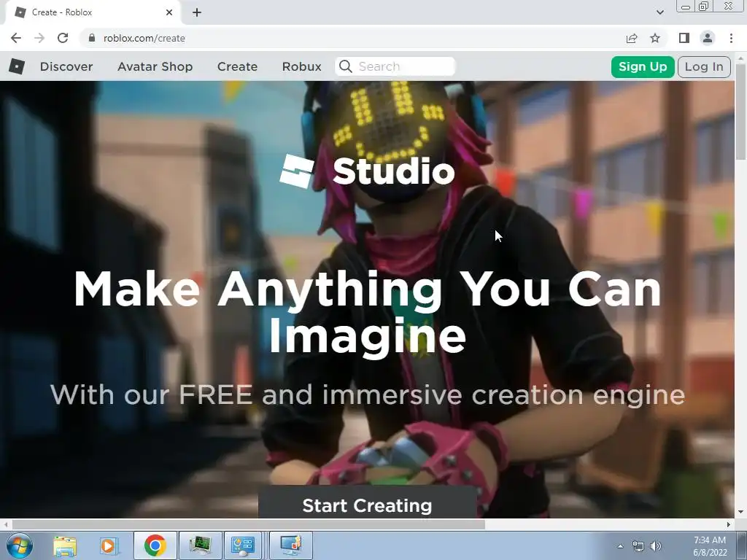
Task: Click the Log In button
Action: [x=704, y=66]
